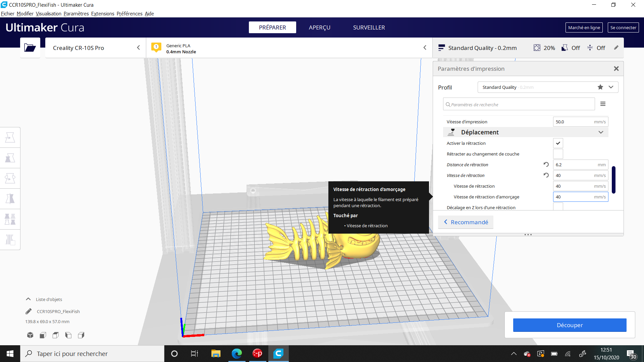Uncheck Activer la rétraction checkbox

click(558, 143)
